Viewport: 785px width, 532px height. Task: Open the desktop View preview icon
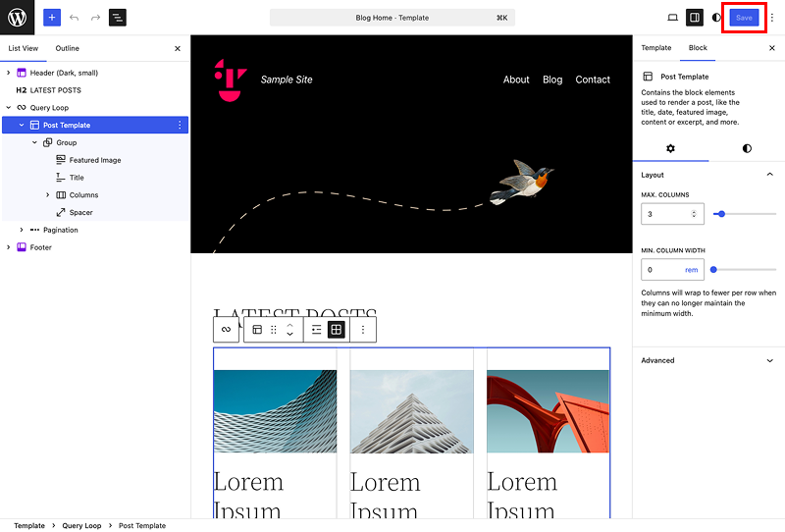coord(672,18)
